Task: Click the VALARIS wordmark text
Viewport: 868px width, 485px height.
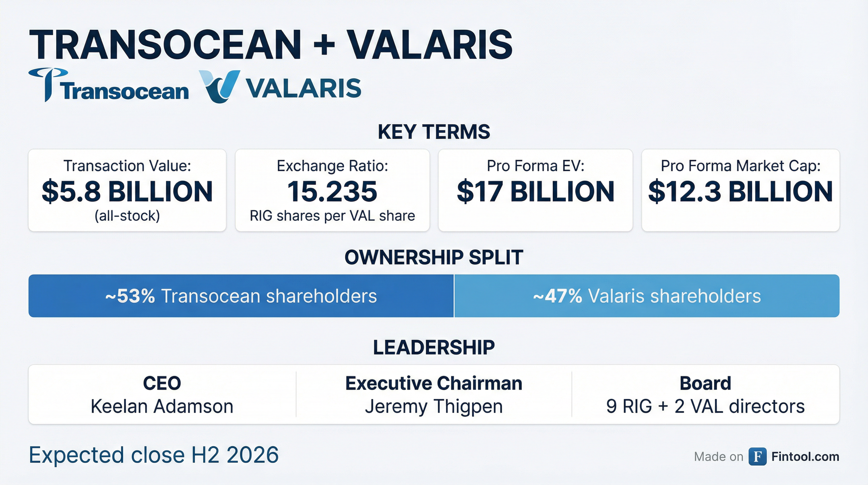Action: pyautogui.click(x=303, y=88)
